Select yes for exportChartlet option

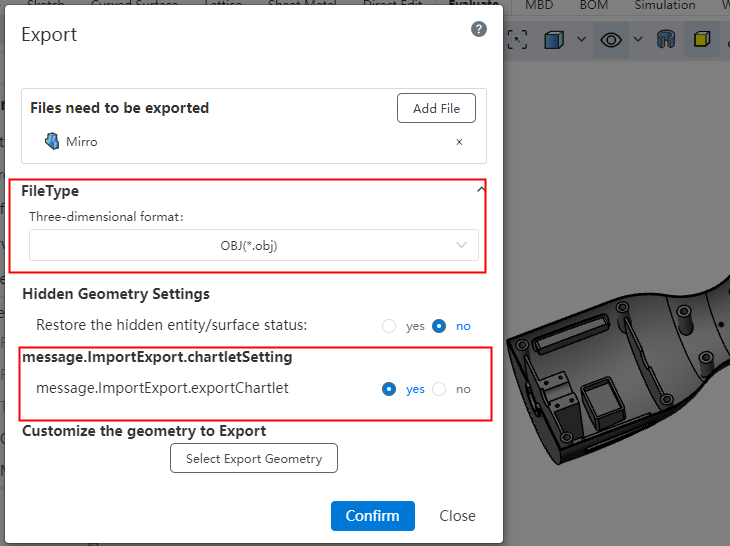[389, 389]
